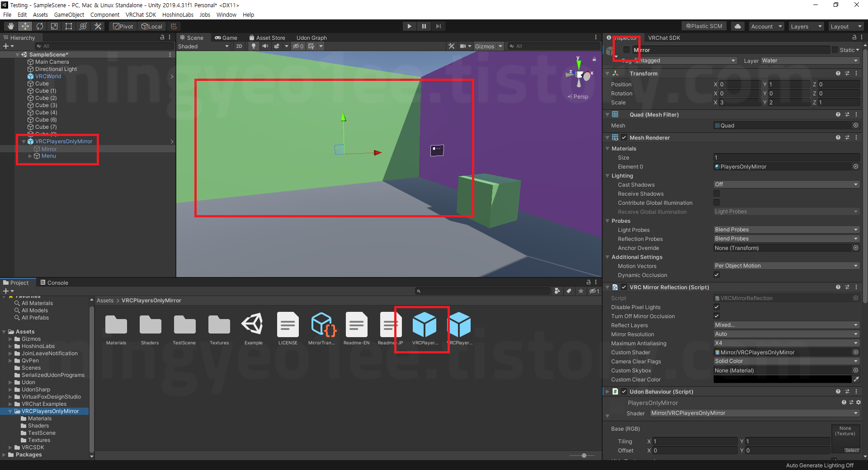868x470 pixels.
Task: Open Mirror Resolution dropdown
Action: click(787, 334)
